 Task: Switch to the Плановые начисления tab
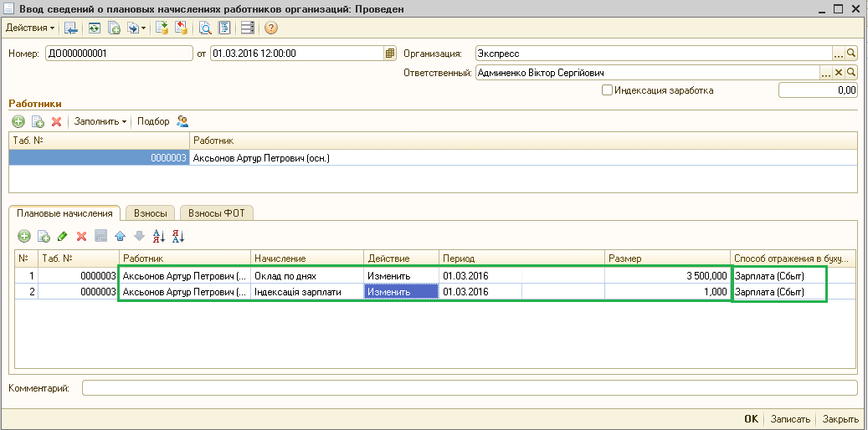click(x=64, y=213)
